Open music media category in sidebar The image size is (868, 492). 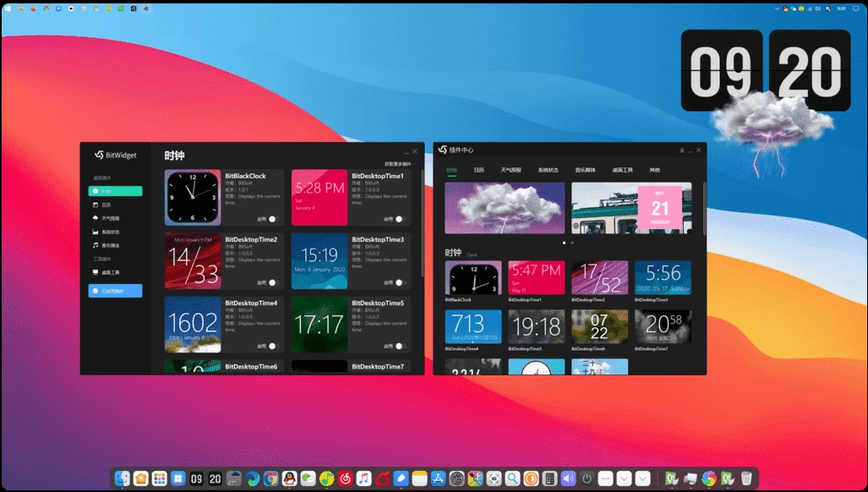[95, 245]
